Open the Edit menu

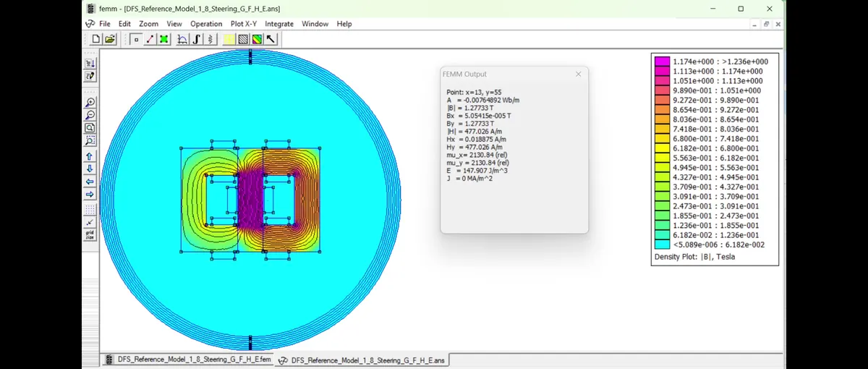[x=125, y=24]
